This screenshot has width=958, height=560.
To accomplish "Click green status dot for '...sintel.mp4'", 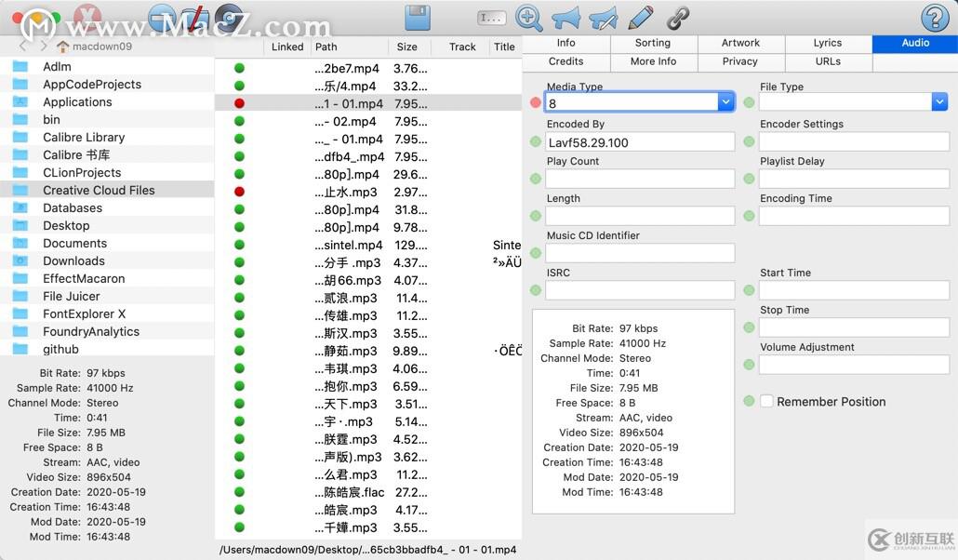I will point(240,246).
